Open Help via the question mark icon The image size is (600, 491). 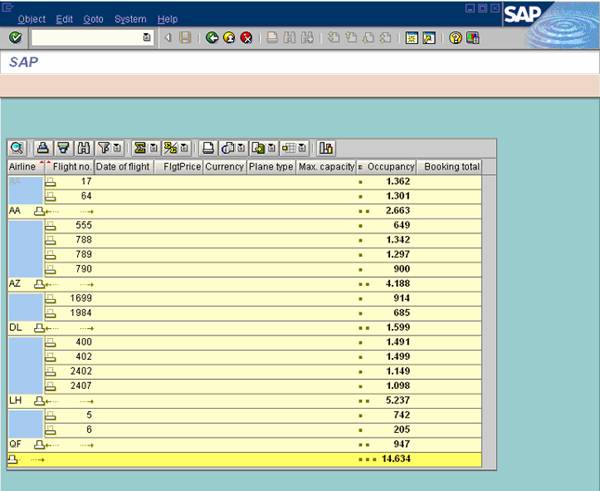coord(455,38)
